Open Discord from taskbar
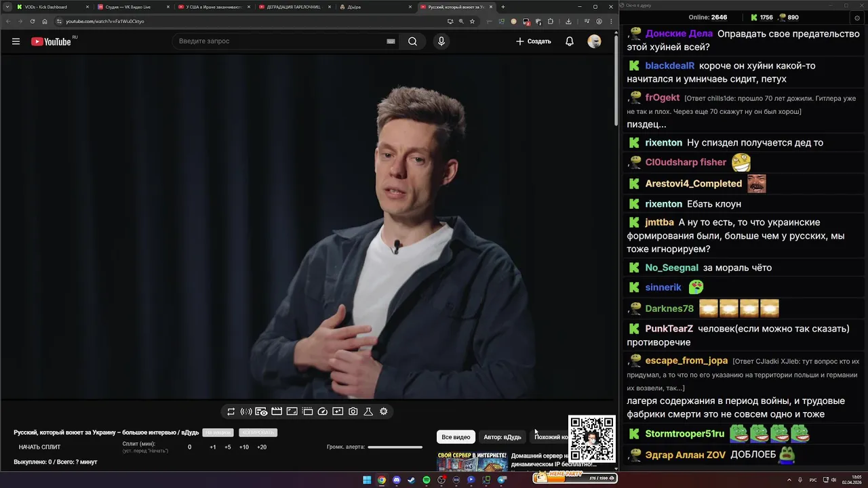 (x=397, y=480)
